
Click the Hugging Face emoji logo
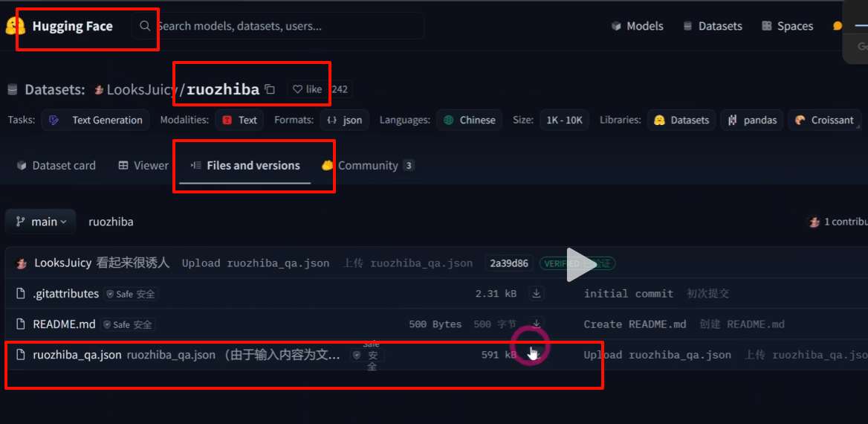pos(15,26)
